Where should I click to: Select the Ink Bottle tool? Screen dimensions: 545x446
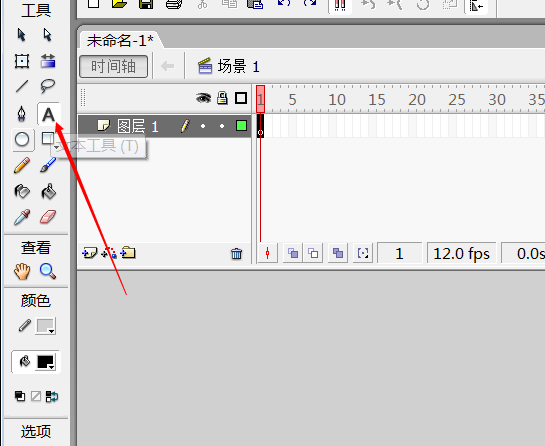(22, 191)
